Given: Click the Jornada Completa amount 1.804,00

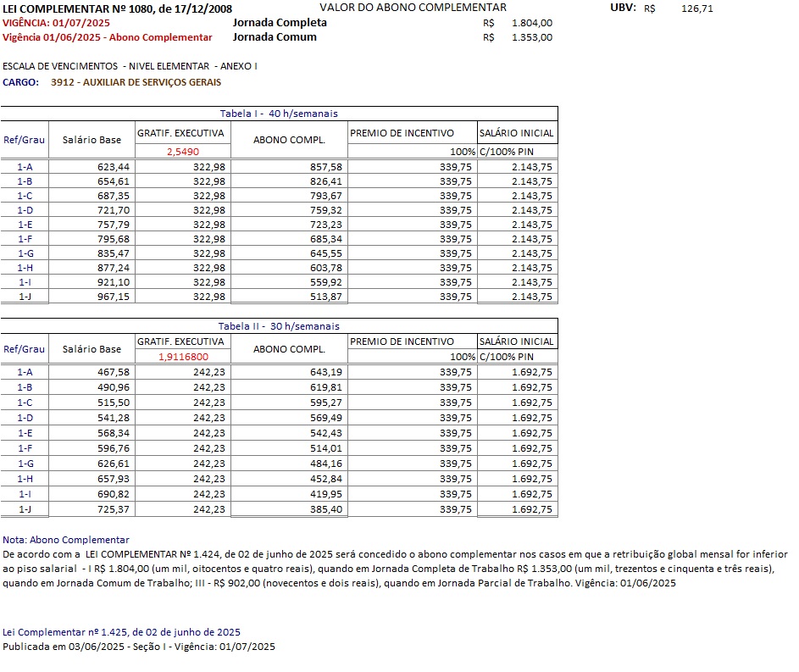Looking at the screenshot, I should (x=531, y=23).
